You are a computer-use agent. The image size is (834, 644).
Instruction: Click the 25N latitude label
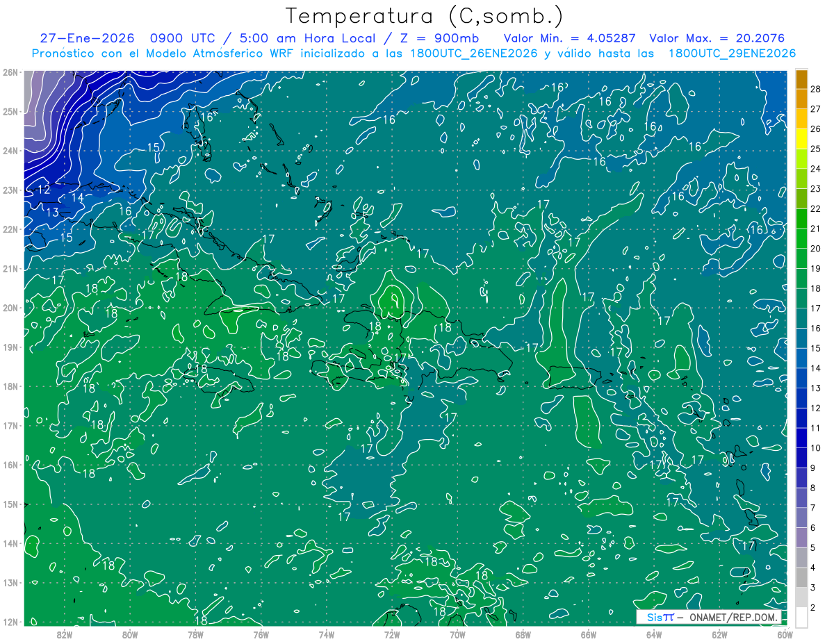pyautogui.click(x=10, y=111)
